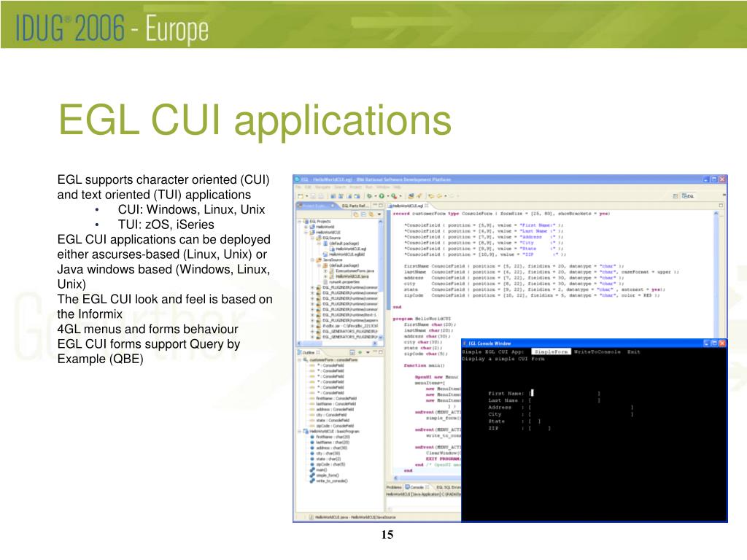
Task: Click the Last Name field in console form
Action: coord(565,400)
